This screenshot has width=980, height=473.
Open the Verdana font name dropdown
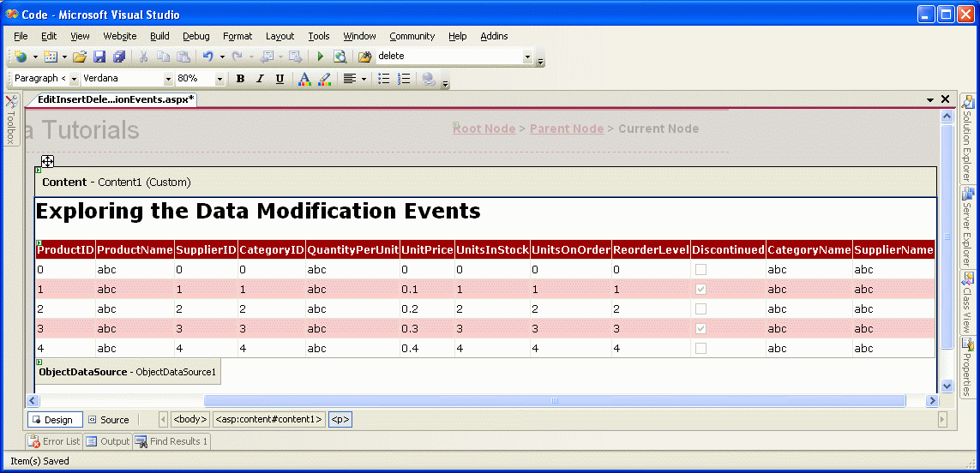click(x=168, y=79)
